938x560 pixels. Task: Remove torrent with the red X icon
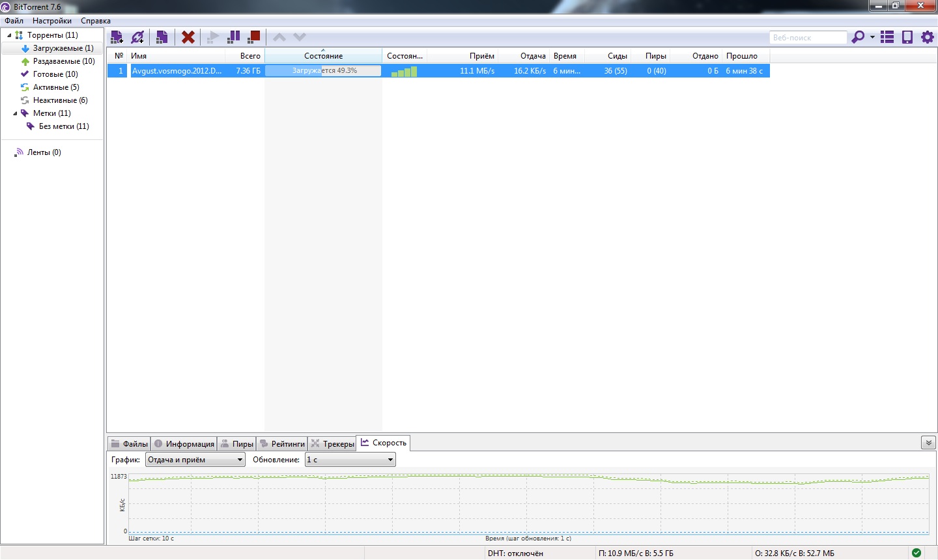click(188, 37)
